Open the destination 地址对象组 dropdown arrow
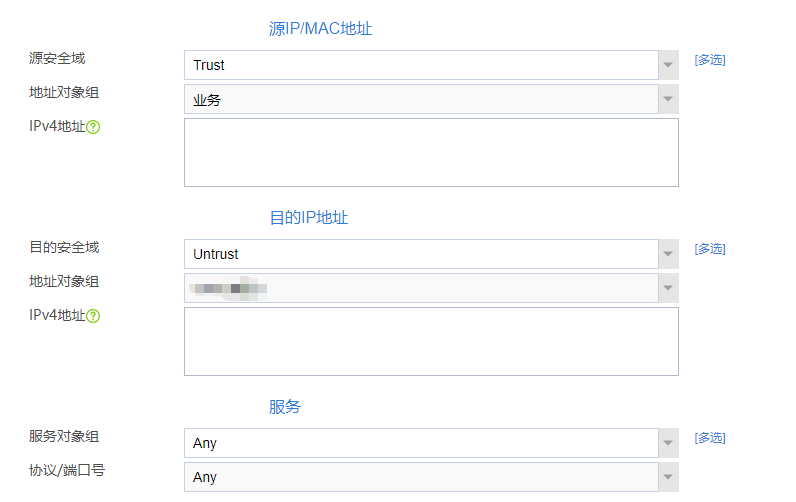The height and width of the screenshot is (502, 796). [668, 288]
